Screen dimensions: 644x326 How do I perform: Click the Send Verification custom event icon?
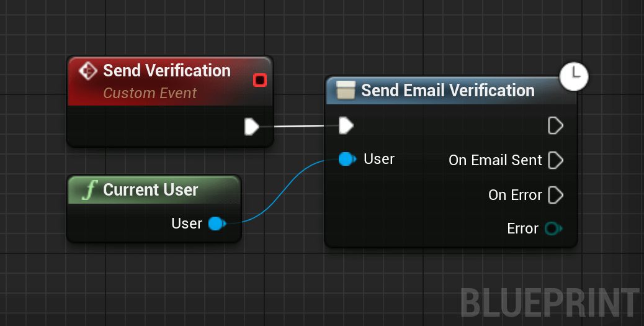[x=88, y=71]
